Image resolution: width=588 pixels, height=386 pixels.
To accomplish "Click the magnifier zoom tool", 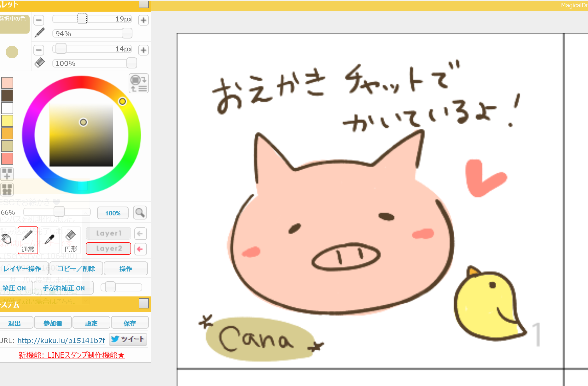I will coord(140,213).
